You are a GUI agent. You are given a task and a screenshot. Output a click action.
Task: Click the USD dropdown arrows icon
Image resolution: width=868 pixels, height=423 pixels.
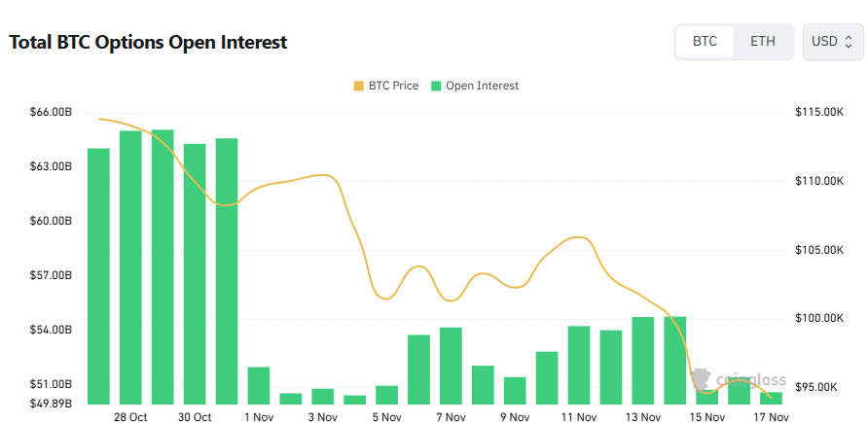click(x=849, y=42)
